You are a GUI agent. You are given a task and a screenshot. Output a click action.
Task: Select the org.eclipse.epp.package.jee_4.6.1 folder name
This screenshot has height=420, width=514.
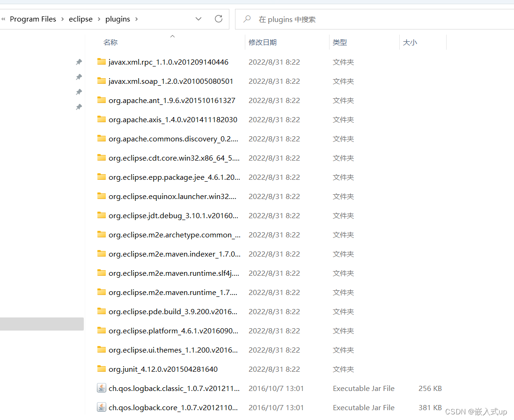175,177
